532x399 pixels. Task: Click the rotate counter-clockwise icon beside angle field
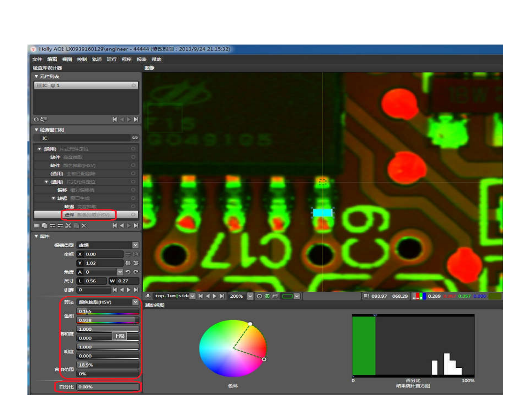[128, 272]
